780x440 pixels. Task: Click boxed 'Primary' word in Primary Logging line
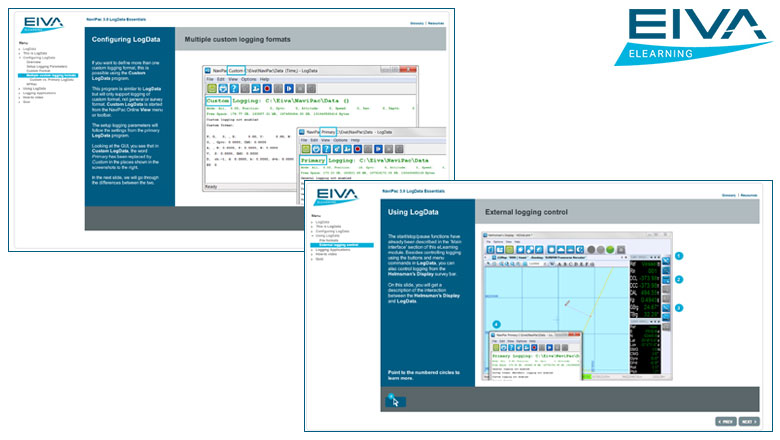pyautogui.click(x=312, y=160)
